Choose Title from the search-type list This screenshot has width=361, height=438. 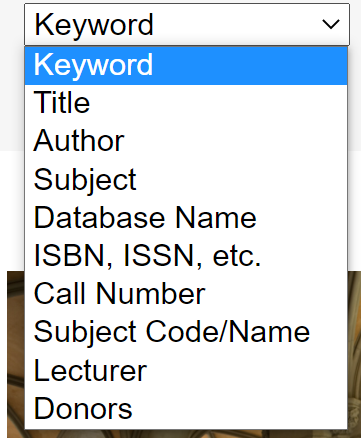click(x=186, y=103)
